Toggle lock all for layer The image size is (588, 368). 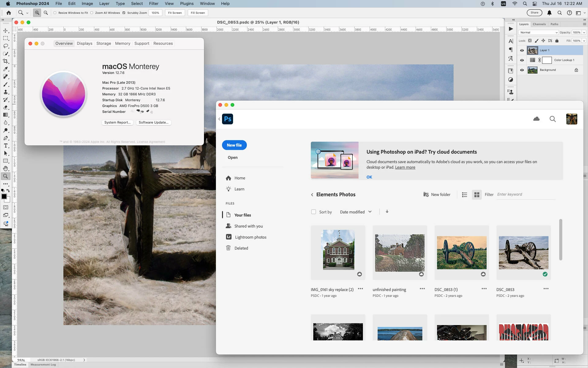pyautogui.click(x=557, y=41)
